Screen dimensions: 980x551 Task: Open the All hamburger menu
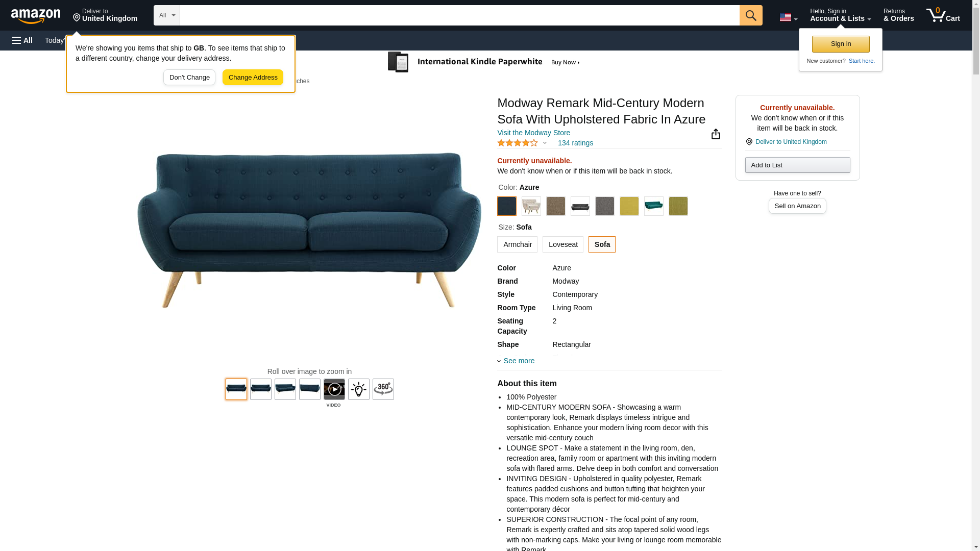[22, 40]
